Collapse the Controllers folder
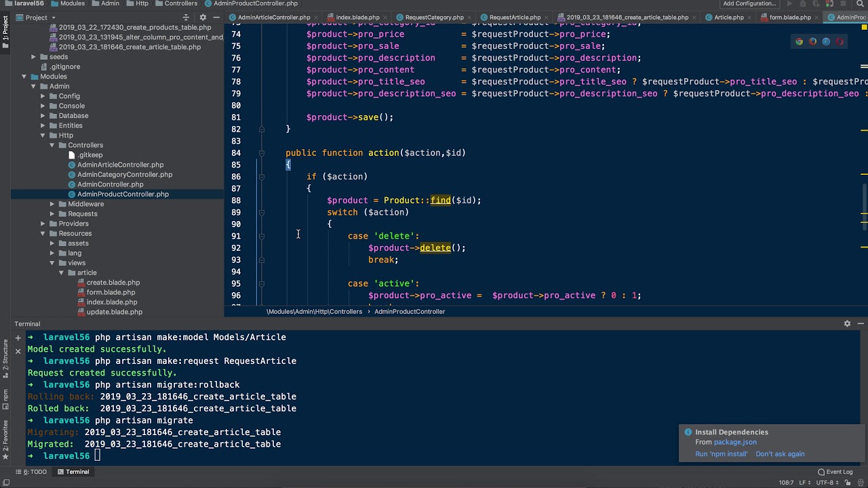 coord(52,145)
